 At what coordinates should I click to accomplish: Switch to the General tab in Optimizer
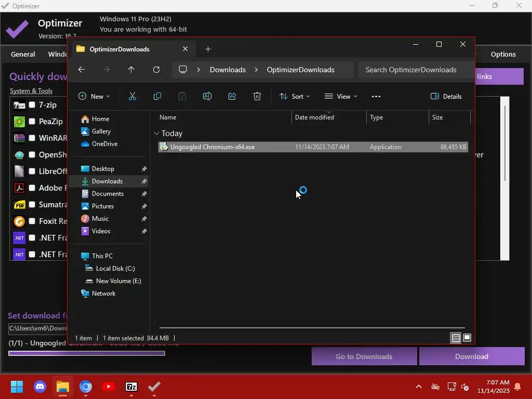(x=23, y=54)
